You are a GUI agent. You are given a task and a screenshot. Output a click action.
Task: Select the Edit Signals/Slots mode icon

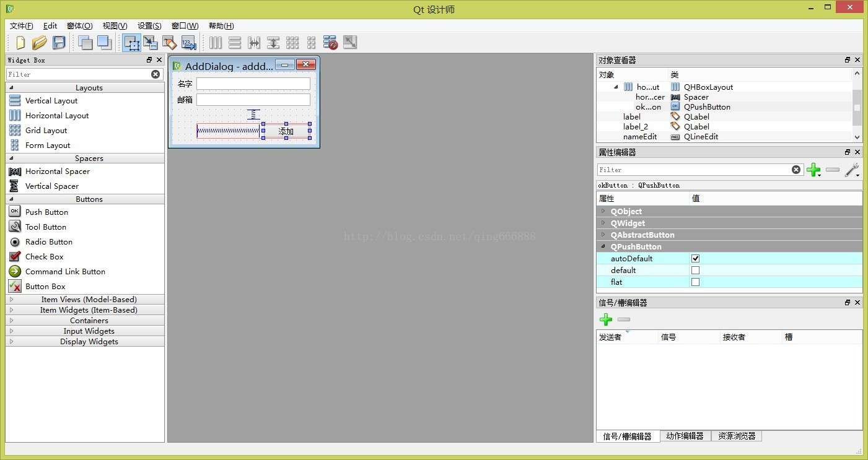coord(151,43)
